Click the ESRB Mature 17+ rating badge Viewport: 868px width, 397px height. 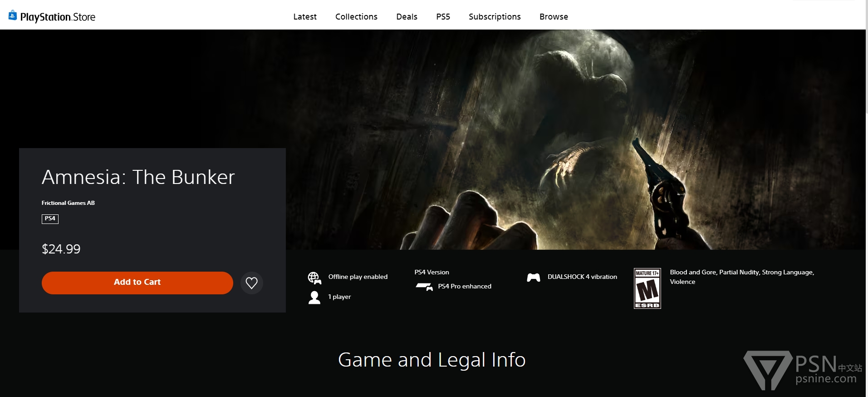647,288
